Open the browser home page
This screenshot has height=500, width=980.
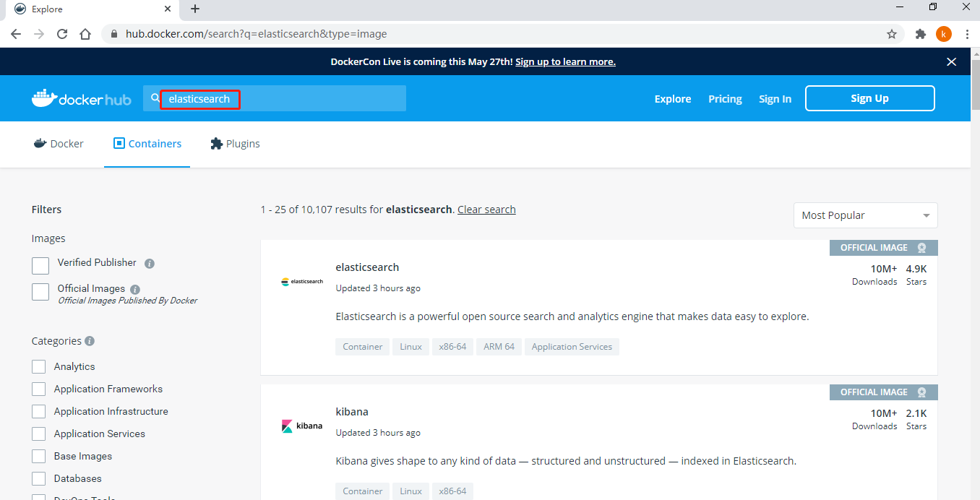(x=85, y=34)
